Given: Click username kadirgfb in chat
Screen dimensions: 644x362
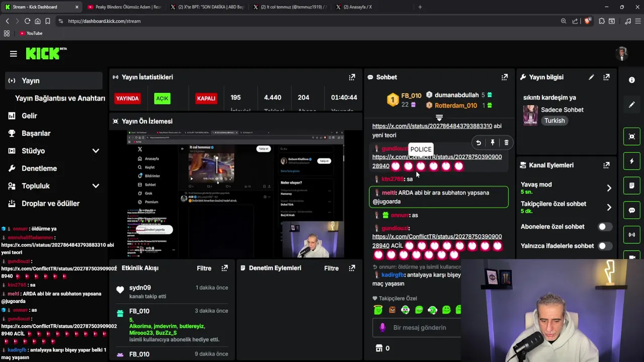Looking at the screenshot, I should [392, 275].
